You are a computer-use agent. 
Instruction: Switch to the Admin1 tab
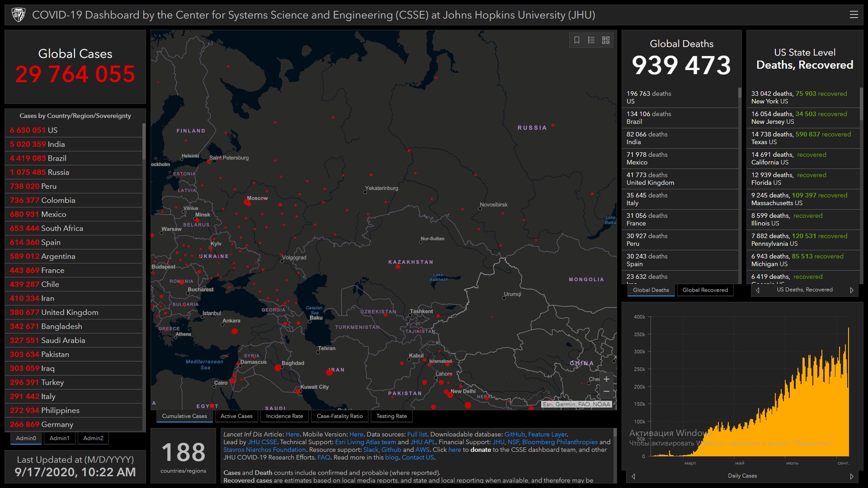(59, 438)
